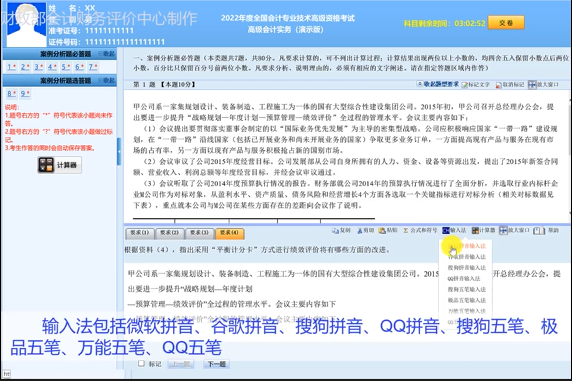Open the 输入法 input method dropdown
The image size is (572, 381).
coord(454,231)
